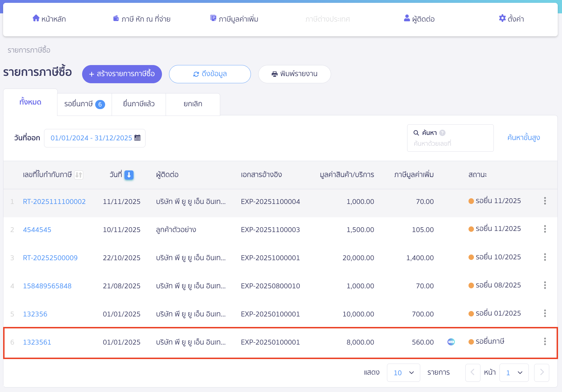Click round blue icon in row 1323561
The image size is (562, 392).
click(451, 342)
